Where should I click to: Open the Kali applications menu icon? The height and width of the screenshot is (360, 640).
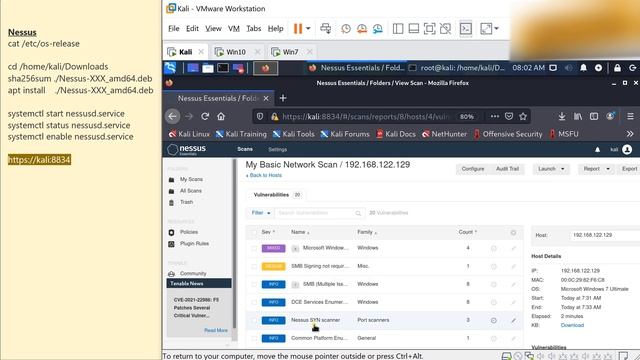click(x=170, y=68)
